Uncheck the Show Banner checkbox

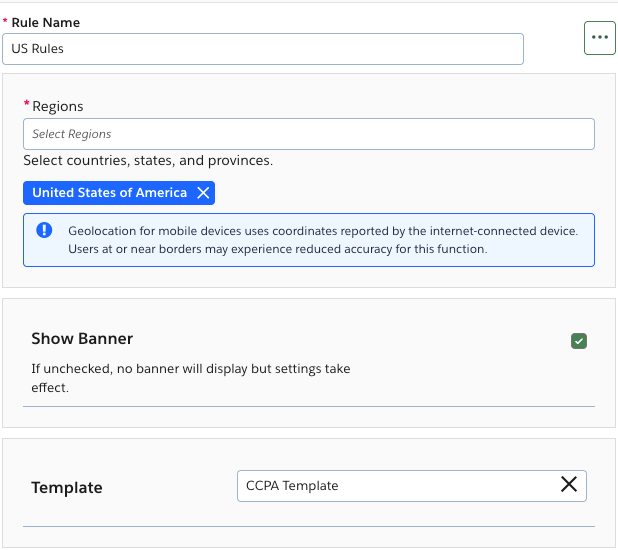point(579,341)
